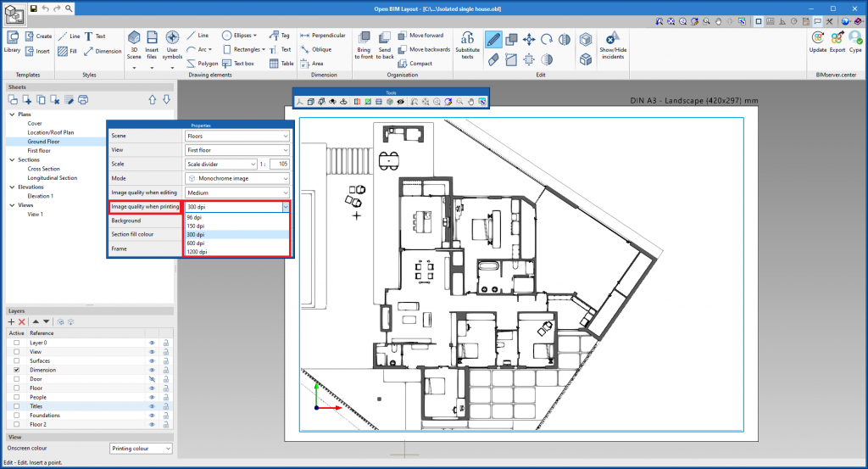This screenshot has height=469, width=868.
Task: Open the Onscreen colour dropdown
Action: point(141,448)
